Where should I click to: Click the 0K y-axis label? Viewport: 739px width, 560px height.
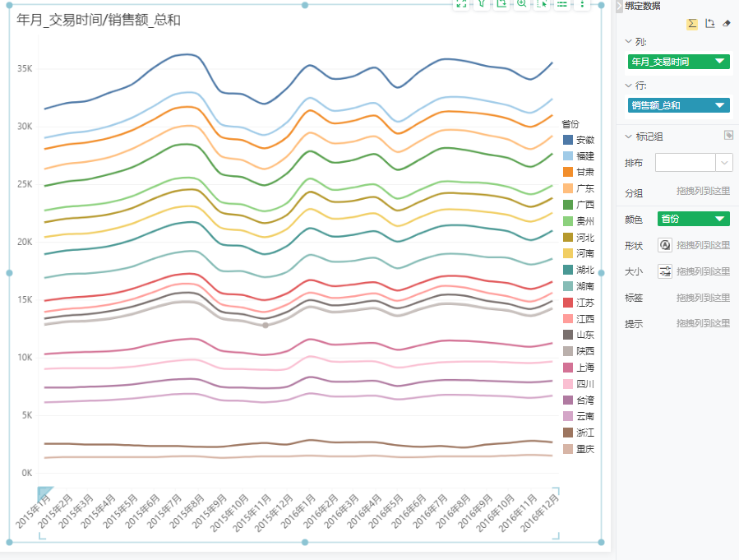point(27,473)
